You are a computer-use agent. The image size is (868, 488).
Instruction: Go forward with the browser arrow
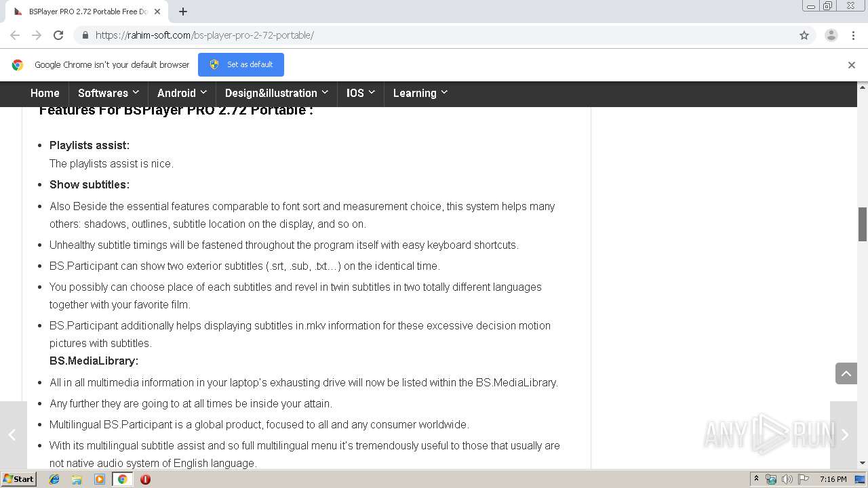(x=37, y=35)
